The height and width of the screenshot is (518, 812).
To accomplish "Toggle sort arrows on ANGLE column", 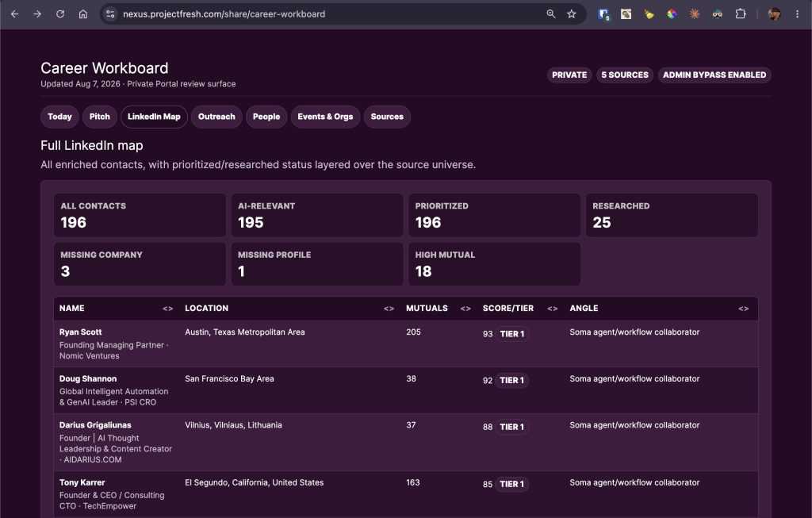I will pyautogui.click(x=743, y=309).
